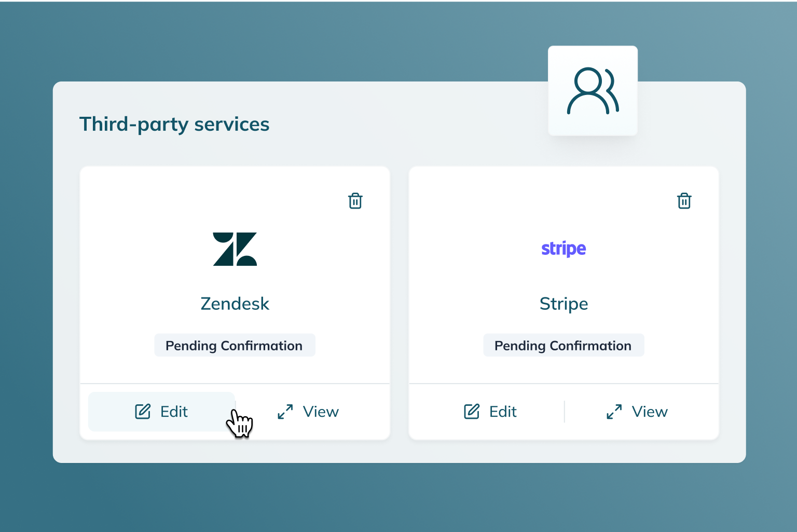This screenshot has width=797, height=532.
Task: Click the Stripe logo
Action: pos(564,249)
